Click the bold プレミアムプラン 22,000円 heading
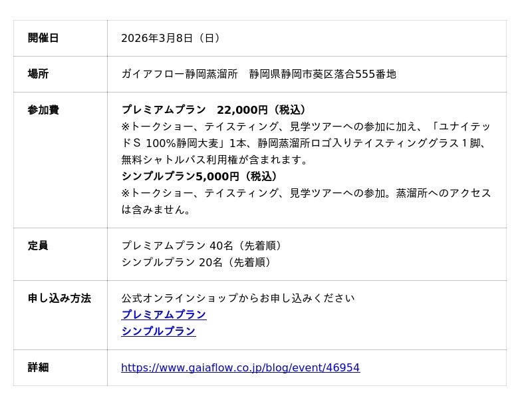532x406 pixels. point(214,110)
